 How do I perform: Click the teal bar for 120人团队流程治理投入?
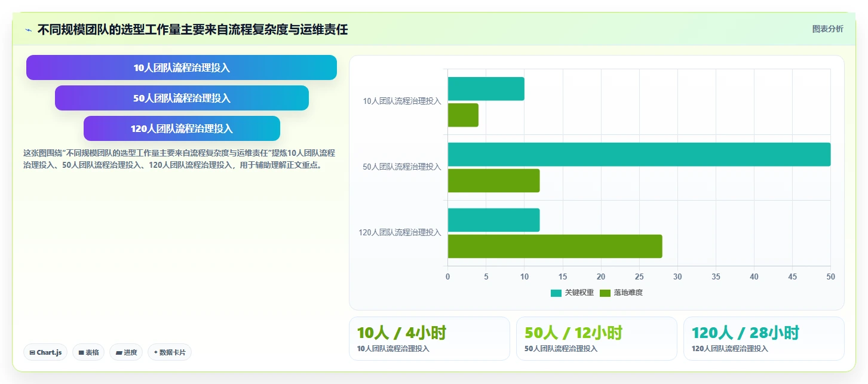click(493, 220)
